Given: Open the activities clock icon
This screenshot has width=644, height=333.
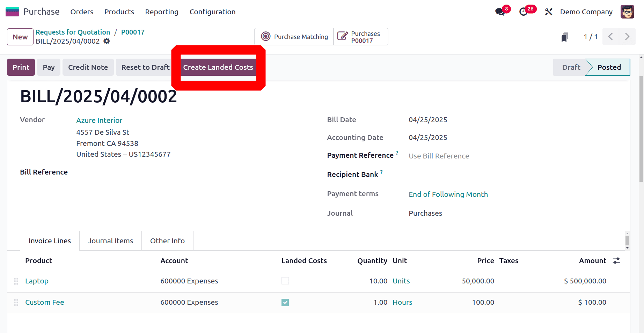Looking at the screenshot, I should [523, 12].
